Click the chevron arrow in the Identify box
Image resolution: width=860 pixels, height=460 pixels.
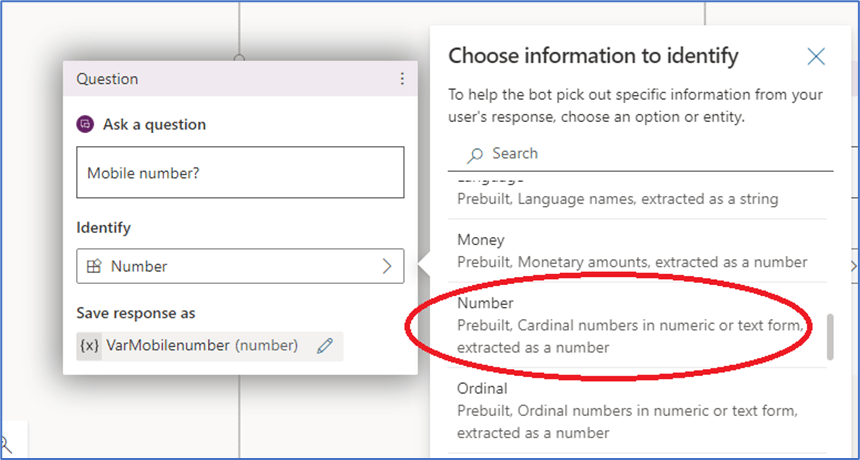point(387,267)
